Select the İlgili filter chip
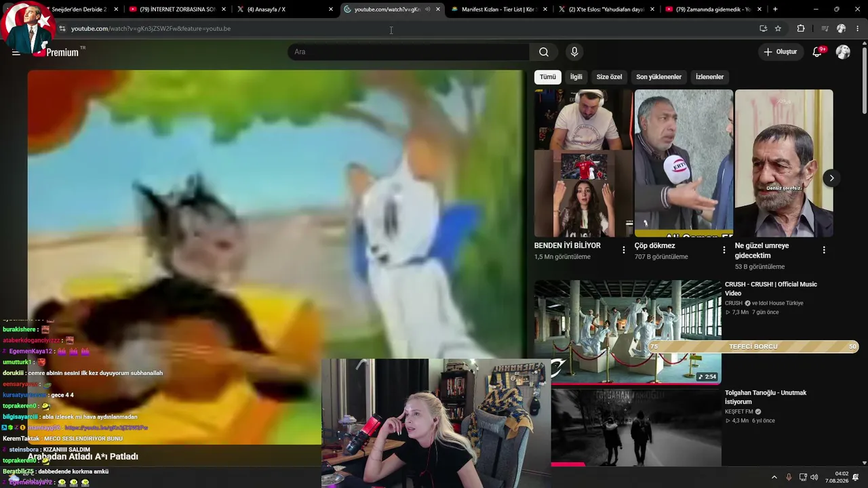This screenshot has width=868, height=488. coord(576,77)
